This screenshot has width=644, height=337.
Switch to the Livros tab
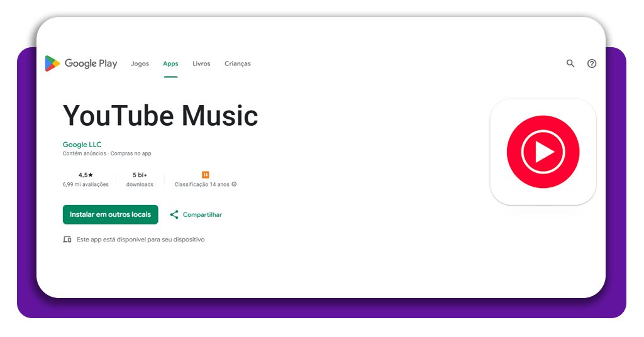click(201, 64)
